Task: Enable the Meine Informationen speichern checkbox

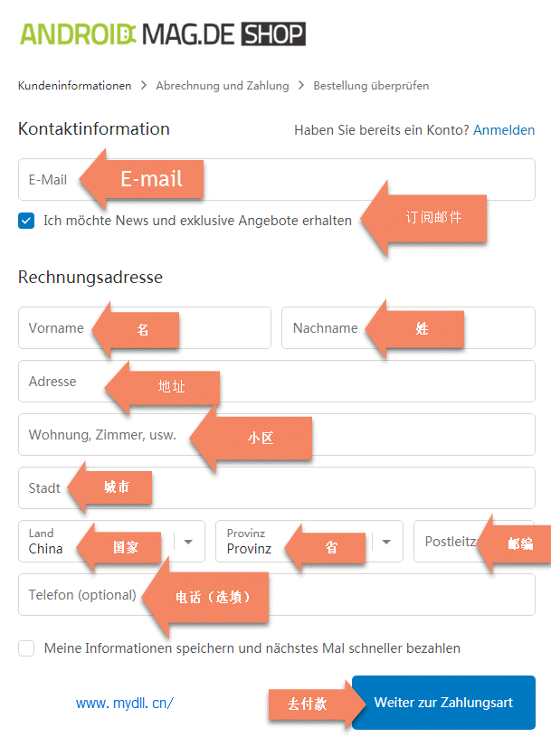Action: click(x=26, y=648)
